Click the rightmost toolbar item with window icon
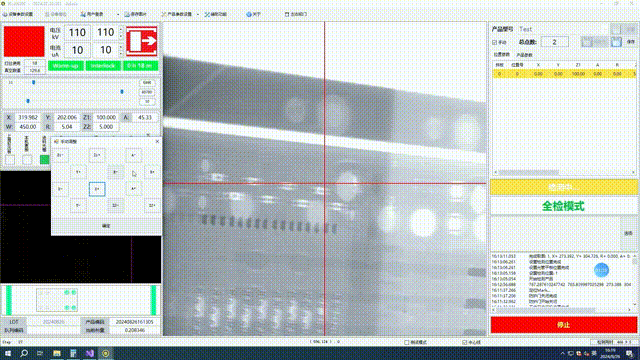This screenshot has height=360, width=640. pos(296,14)
